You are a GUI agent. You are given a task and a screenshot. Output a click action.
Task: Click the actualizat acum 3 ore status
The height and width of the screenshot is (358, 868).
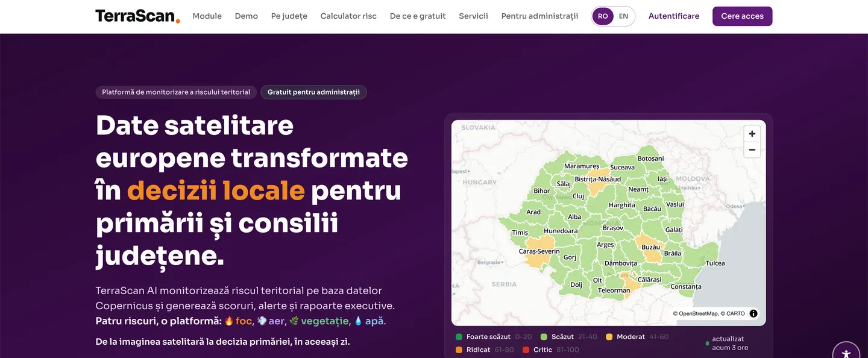[727, 344]
